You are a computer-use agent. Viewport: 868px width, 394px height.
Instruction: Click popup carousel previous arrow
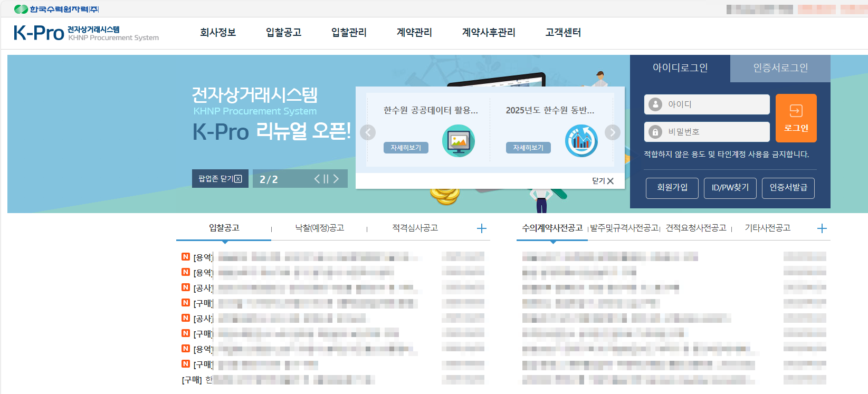pyautogui.click(x=368, y=132)
